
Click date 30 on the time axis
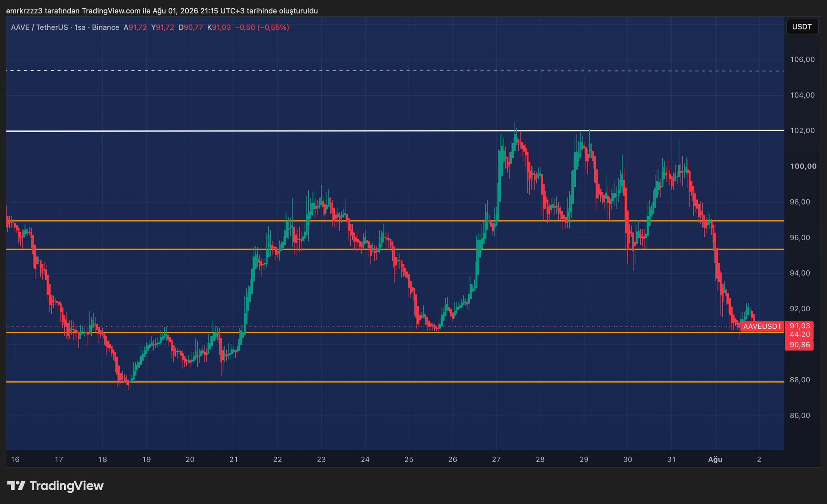coord(627,459)
